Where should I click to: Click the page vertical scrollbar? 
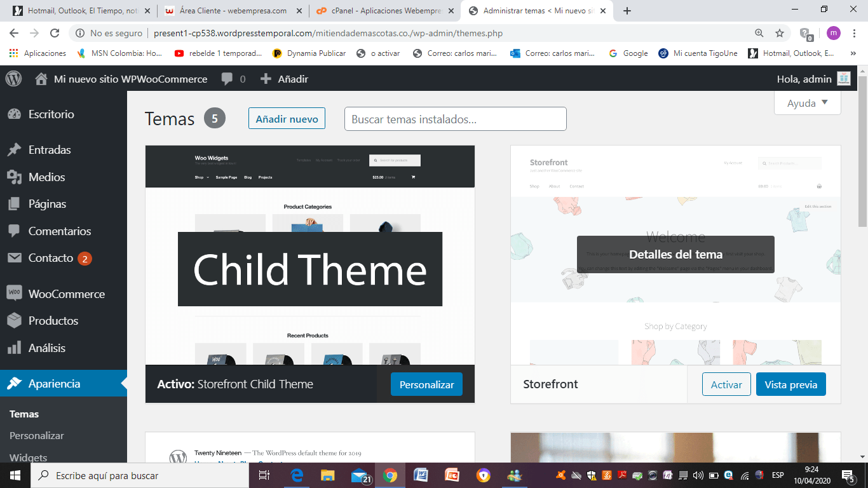coord(862,151)
